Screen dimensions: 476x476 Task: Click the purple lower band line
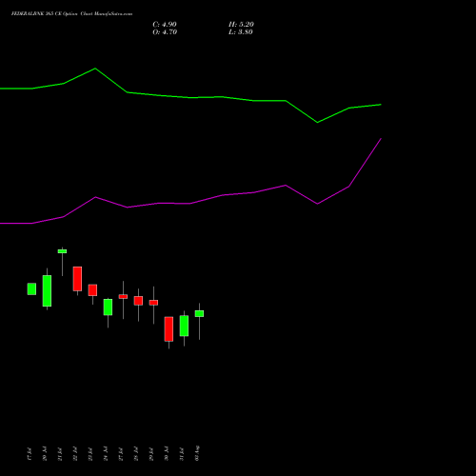[190, 204]
